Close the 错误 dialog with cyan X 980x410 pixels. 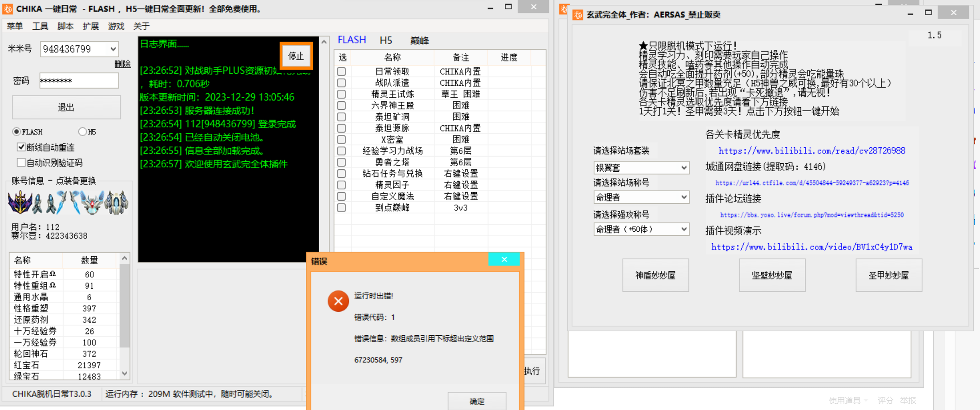(504, 259)
